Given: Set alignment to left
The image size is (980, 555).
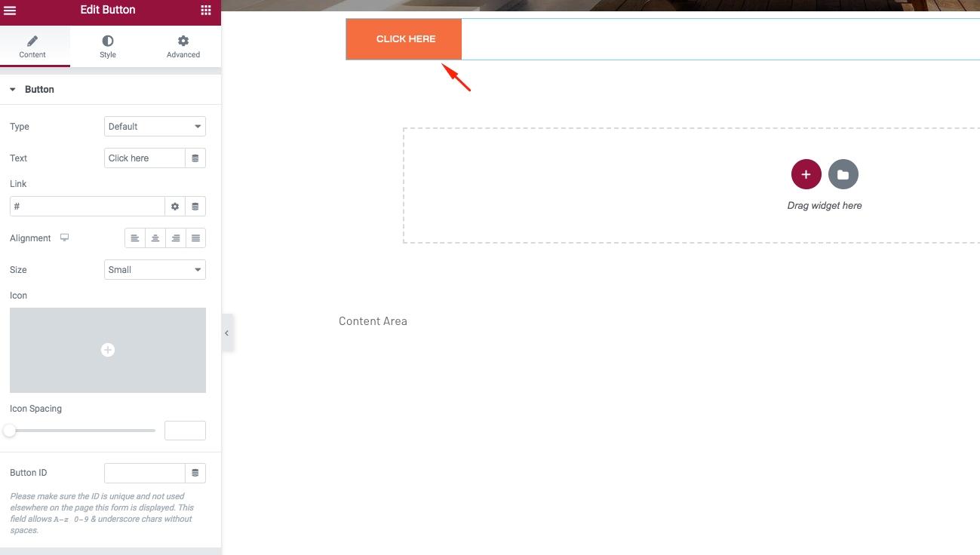Looking at the screenshot, I should pyautogui.click(x=135, y=238).
